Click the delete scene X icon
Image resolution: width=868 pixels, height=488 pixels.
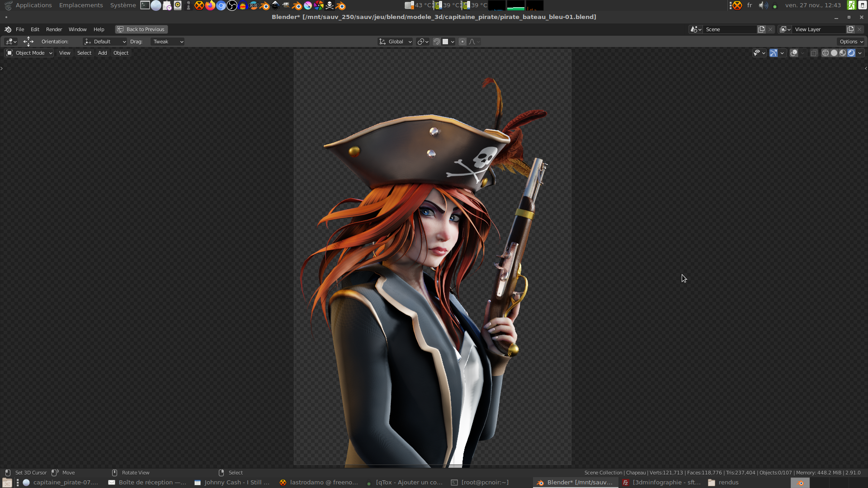click(x=770, y=29)
